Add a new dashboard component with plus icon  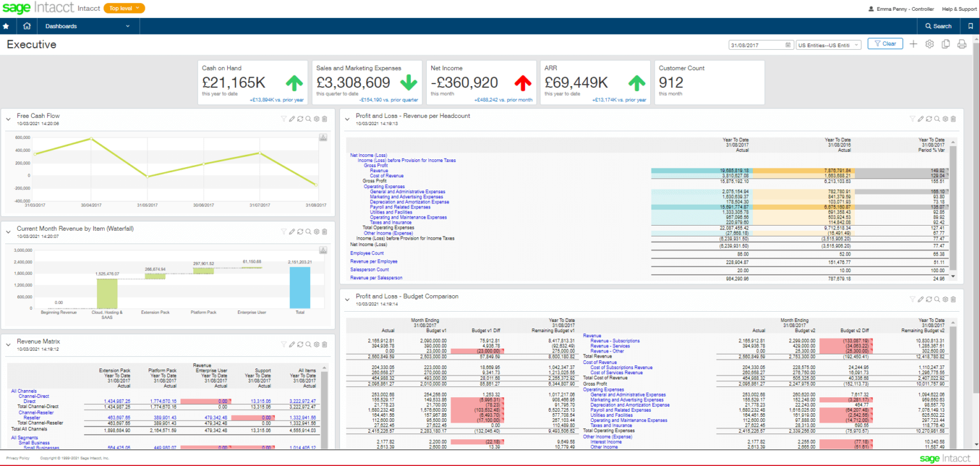(x=914, y=45)
